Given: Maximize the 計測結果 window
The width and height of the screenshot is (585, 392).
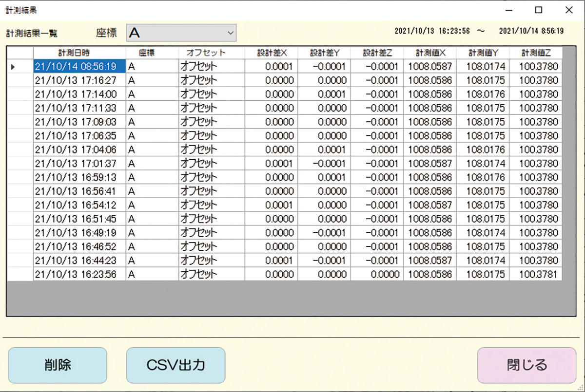Looking at the screenshot, I should [539, 10].
